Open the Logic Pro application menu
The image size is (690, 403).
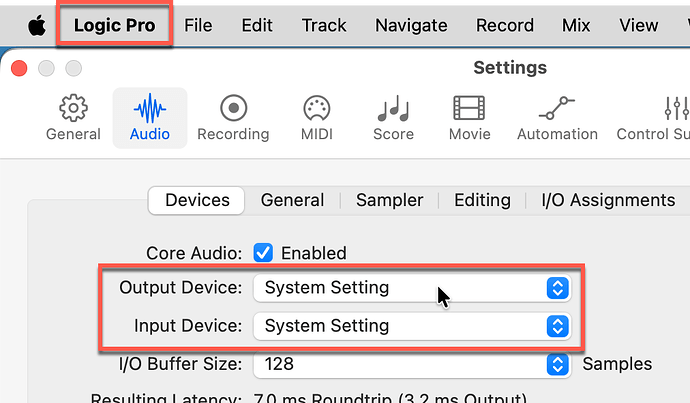[x=114, y=25]
